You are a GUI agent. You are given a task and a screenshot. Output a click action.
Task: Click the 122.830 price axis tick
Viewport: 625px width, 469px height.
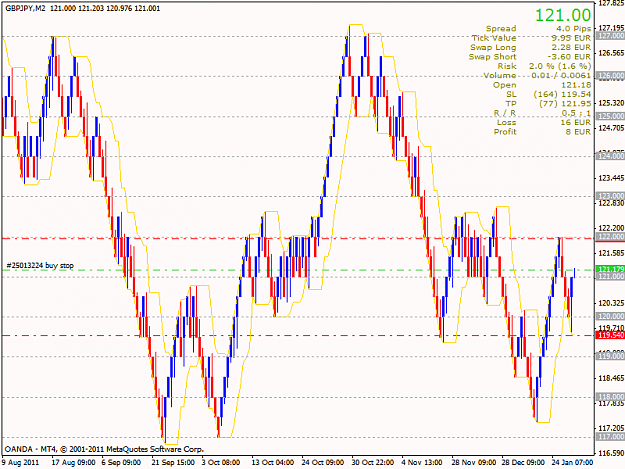(611, 203)
